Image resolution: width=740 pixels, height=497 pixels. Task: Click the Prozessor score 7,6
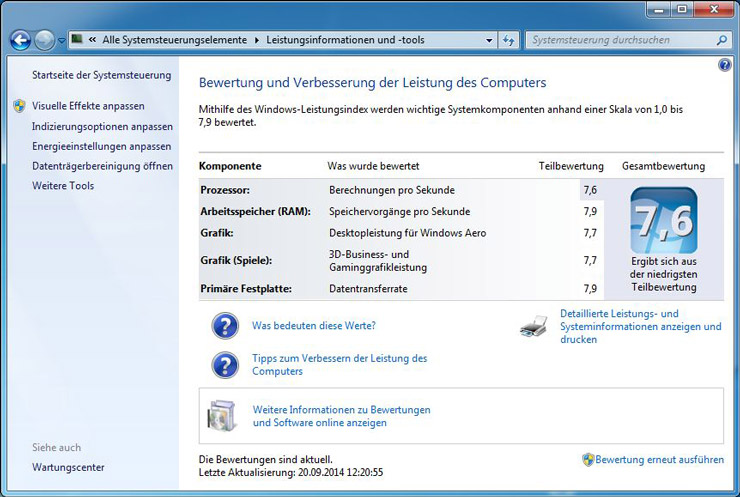590,190
